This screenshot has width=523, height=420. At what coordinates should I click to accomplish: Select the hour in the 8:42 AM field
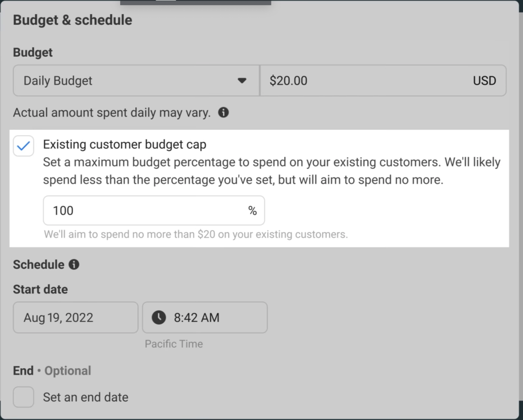[x=177, y=318]
